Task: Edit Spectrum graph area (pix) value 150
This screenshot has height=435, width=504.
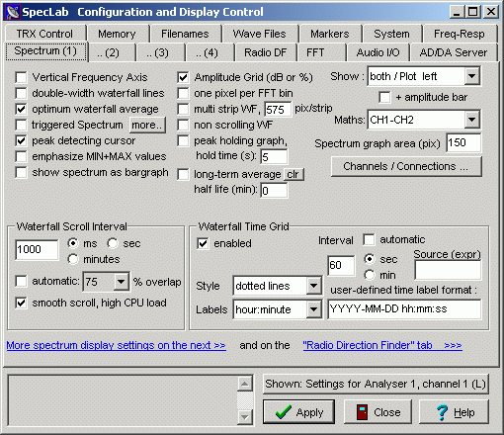Action: [463, 142]
